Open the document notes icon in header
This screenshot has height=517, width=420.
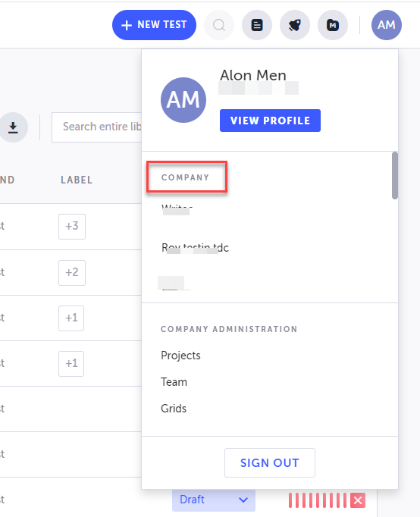[257, 25]
